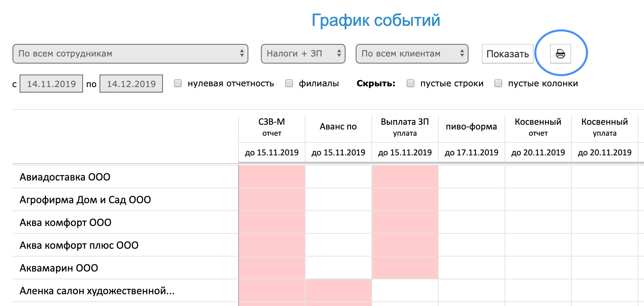This screenshot has height=306, width=644.
Task: Open the По всем сотрудникам dropdown
Action: [x=130, y=54]
